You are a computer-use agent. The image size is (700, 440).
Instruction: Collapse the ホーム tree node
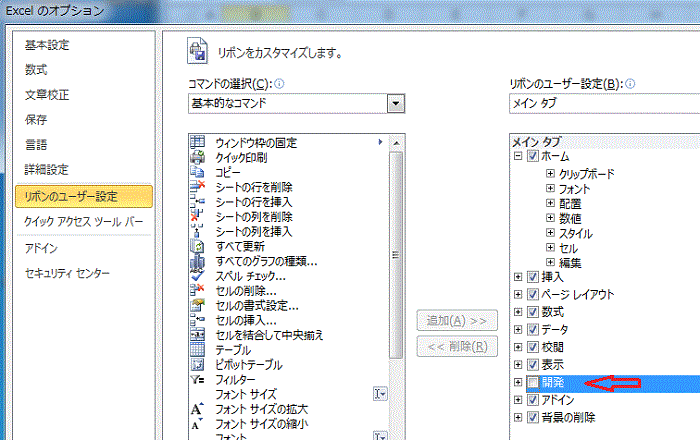click(x=518, y=157)
